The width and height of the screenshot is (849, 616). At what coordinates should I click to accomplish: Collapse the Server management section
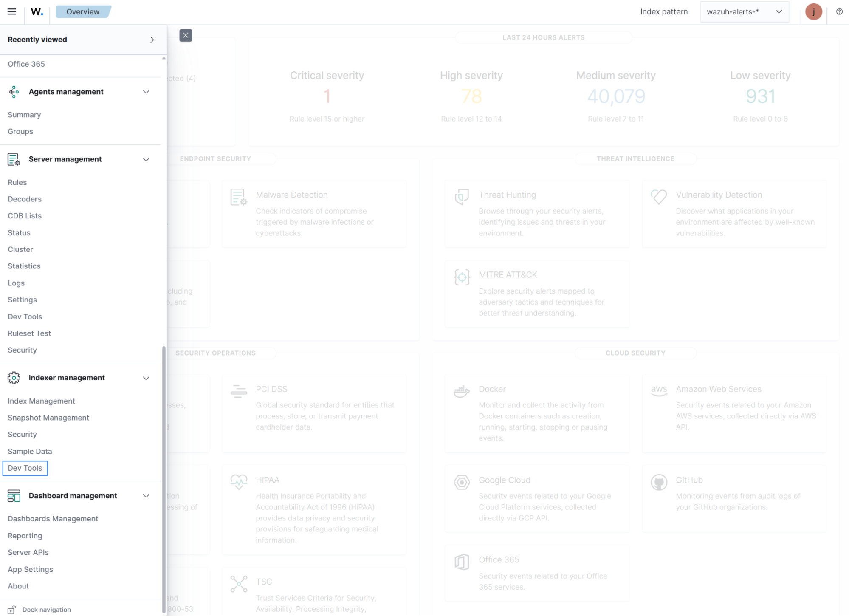[x=146, y=159]
